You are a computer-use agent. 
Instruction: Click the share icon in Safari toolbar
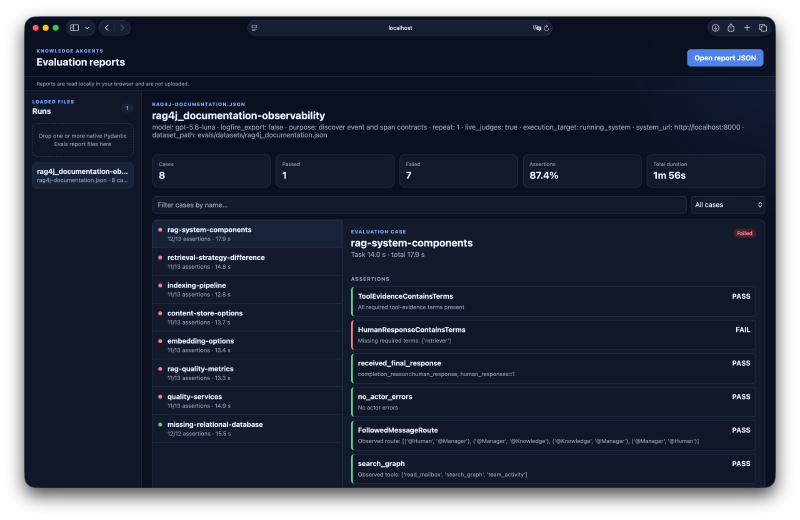[731, 28]
